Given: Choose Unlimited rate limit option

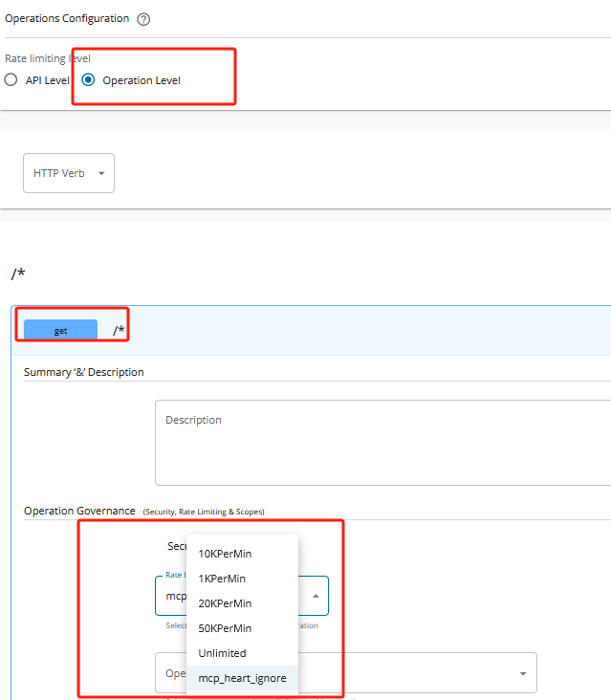Looking at the screenshot, I should (x=242, y=653).
